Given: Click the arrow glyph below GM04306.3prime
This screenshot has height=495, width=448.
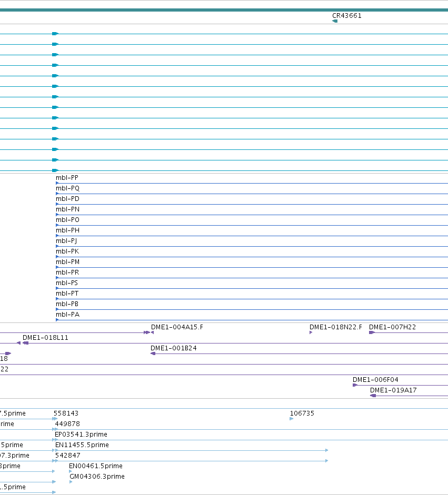Looking at the screenshot, I should (x=71, y=482).
